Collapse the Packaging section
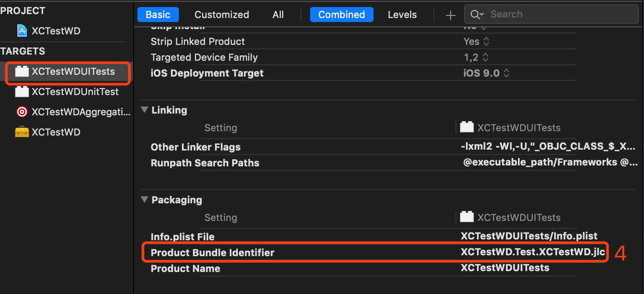Image resolution: width=644 pixels, height=294 pixels. point(144,200)
